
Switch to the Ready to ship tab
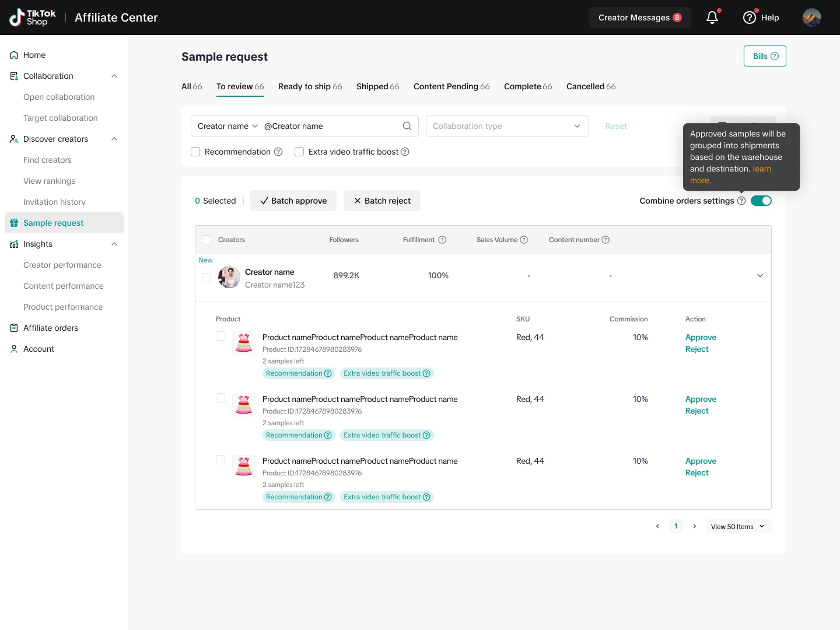[310, 86]
